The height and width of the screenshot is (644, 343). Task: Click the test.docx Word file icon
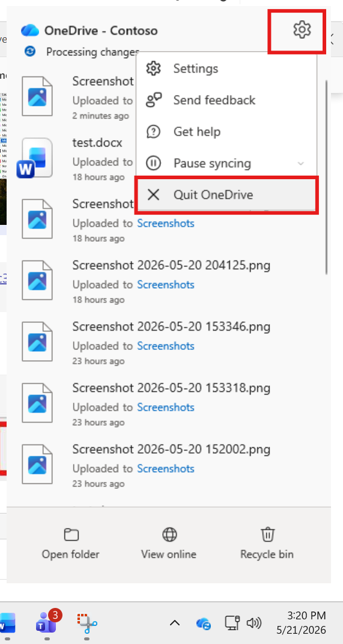(x=35, y=158)
